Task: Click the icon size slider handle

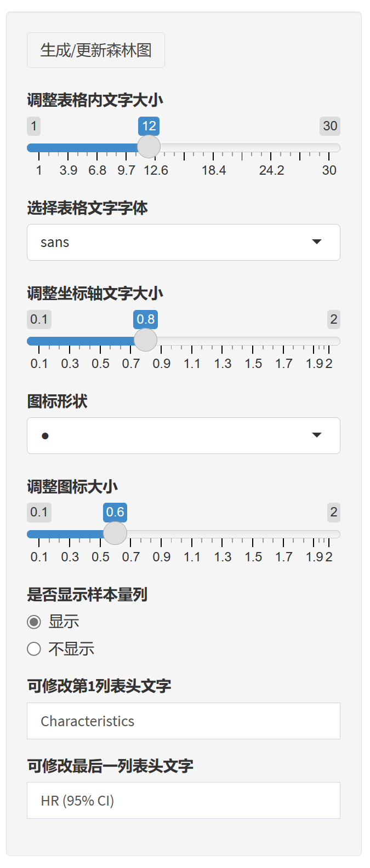Action: coord(115,533)
